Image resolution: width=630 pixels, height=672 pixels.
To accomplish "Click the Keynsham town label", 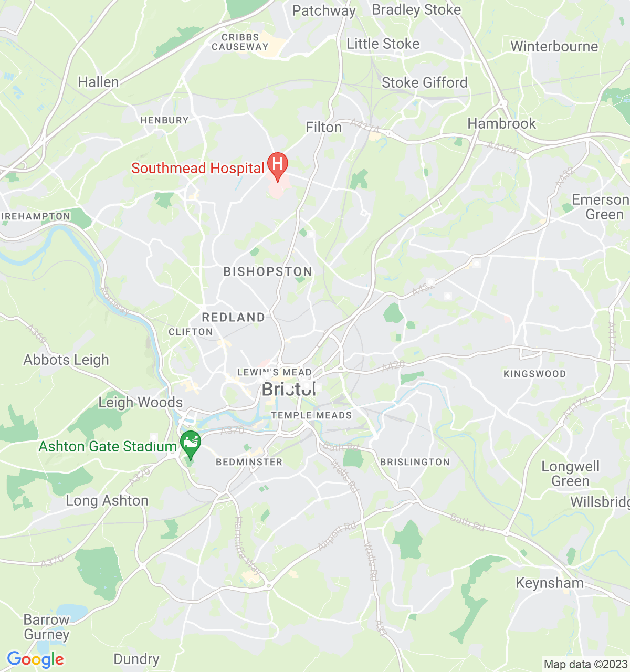I will (550, 583).
